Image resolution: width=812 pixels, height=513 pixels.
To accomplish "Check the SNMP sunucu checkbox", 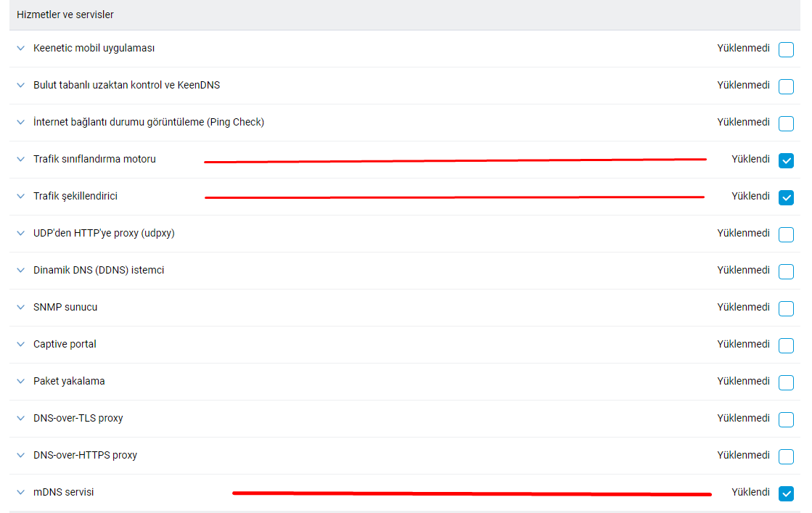I will pyautogui.click(x=786, y=308).
